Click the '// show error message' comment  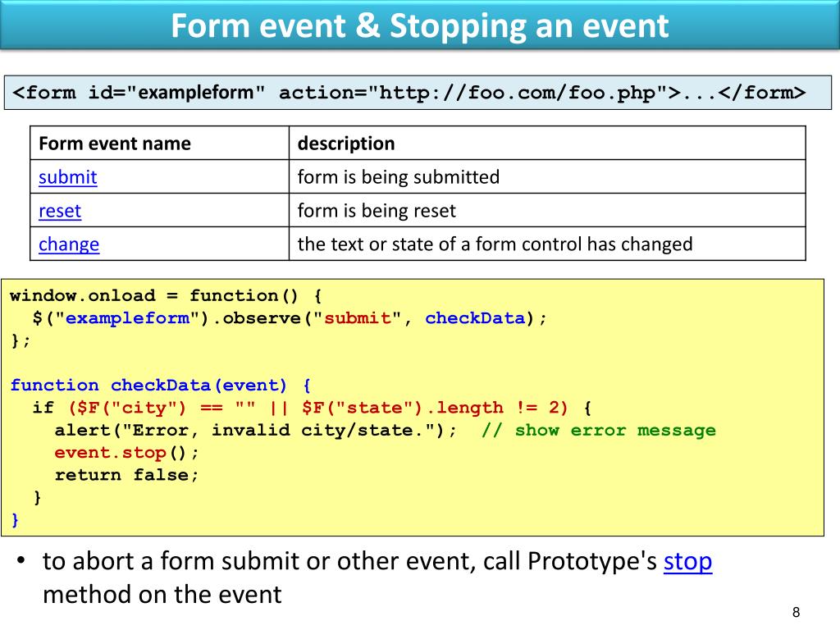click(x=598, y=430)
